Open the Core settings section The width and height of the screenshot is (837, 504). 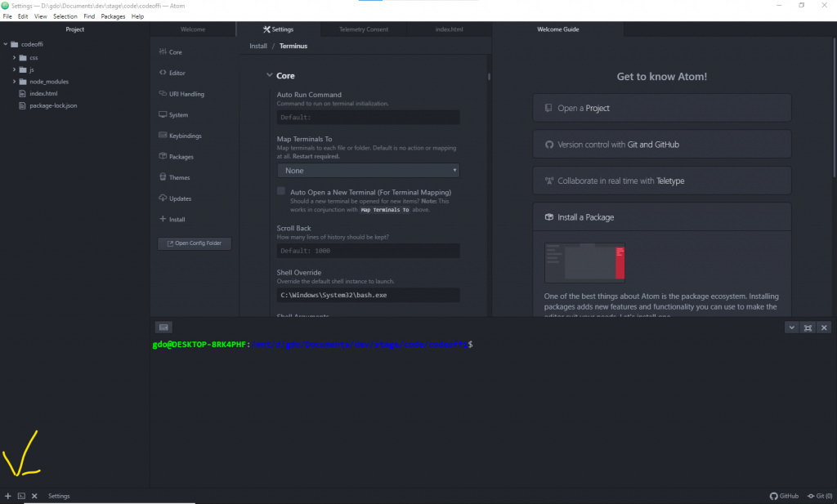coord(171,52)
